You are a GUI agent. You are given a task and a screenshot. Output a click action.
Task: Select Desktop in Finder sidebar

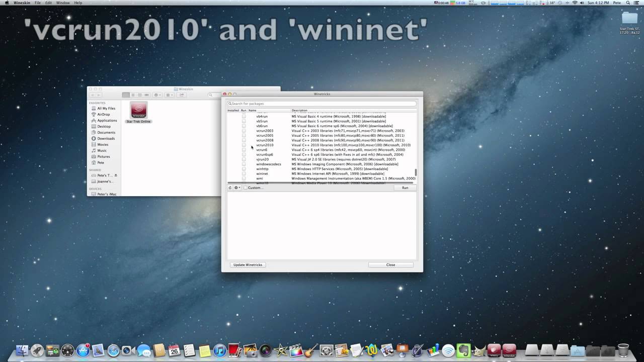coord(104,126)
